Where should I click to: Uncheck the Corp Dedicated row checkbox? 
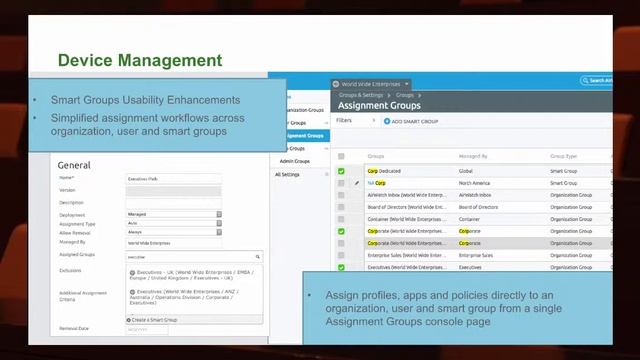click(341, 171)
